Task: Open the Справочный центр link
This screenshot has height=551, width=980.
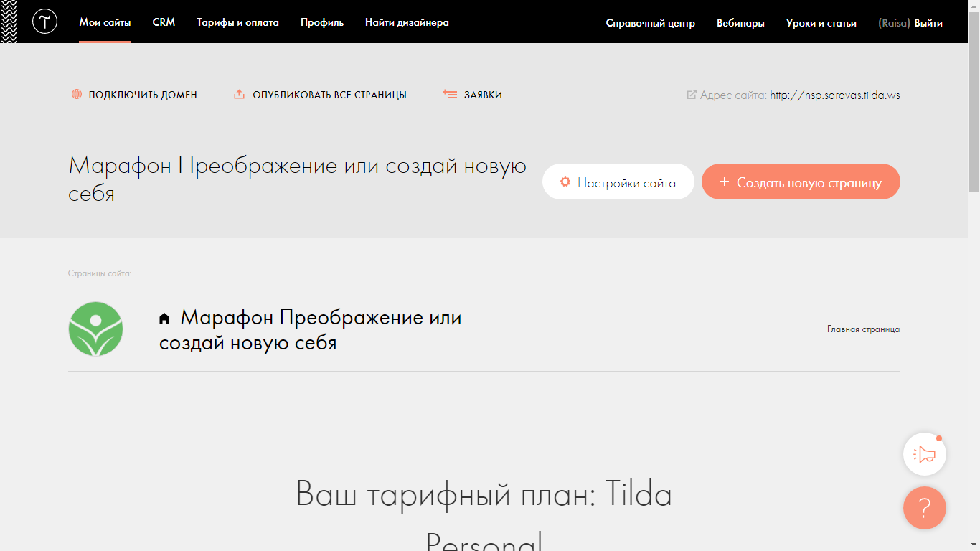Action: (x=650, y=23)
